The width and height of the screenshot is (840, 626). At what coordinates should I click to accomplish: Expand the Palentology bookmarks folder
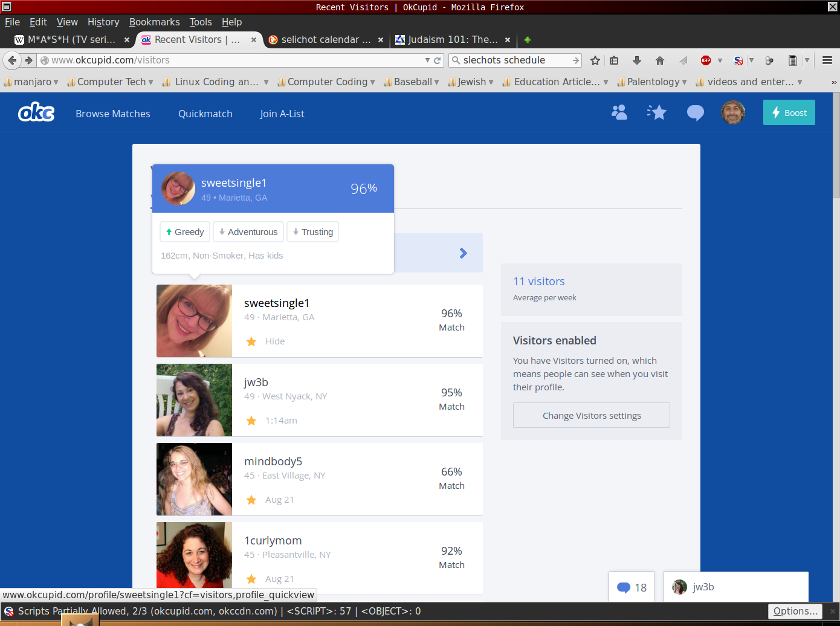click(652, 82)
